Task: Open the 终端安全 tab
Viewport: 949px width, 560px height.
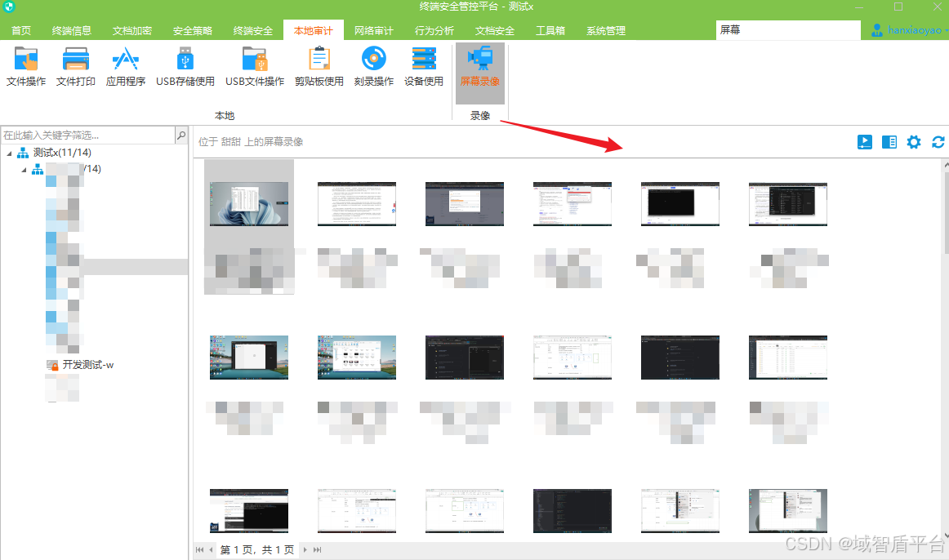Action: (253, 30)
